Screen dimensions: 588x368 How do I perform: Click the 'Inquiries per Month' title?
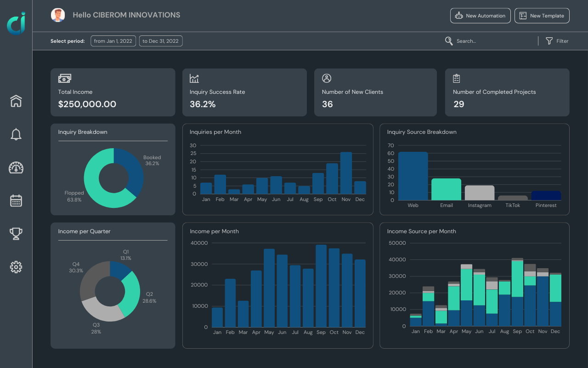[x=215, y=132]
